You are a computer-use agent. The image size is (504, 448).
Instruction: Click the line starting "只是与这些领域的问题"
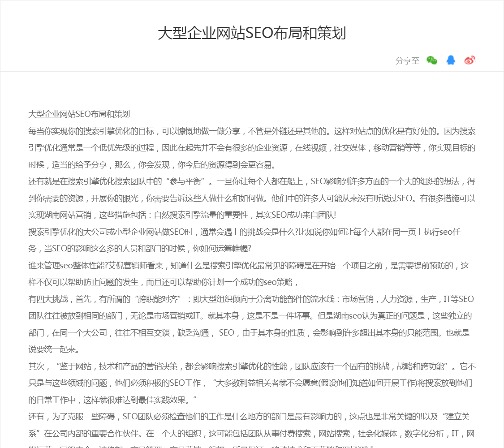tap(250, 383)
